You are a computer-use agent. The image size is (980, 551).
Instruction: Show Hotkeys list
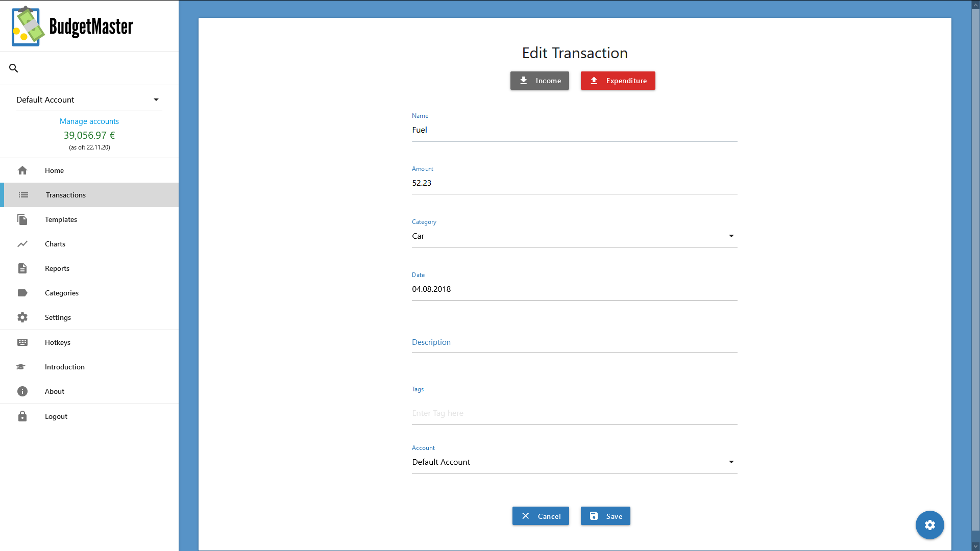pos(89,342)
